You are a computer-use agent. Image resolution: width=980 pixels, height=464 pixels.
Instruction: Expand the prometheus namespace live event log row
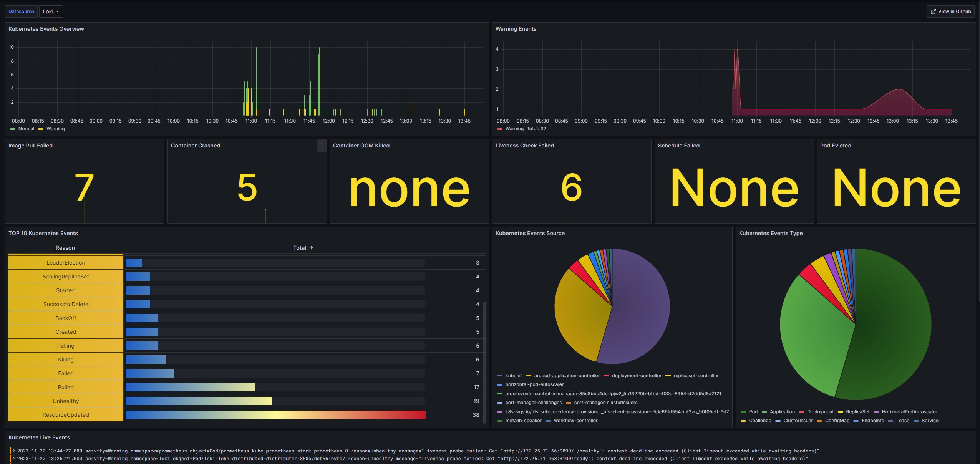tap(14, 451)
